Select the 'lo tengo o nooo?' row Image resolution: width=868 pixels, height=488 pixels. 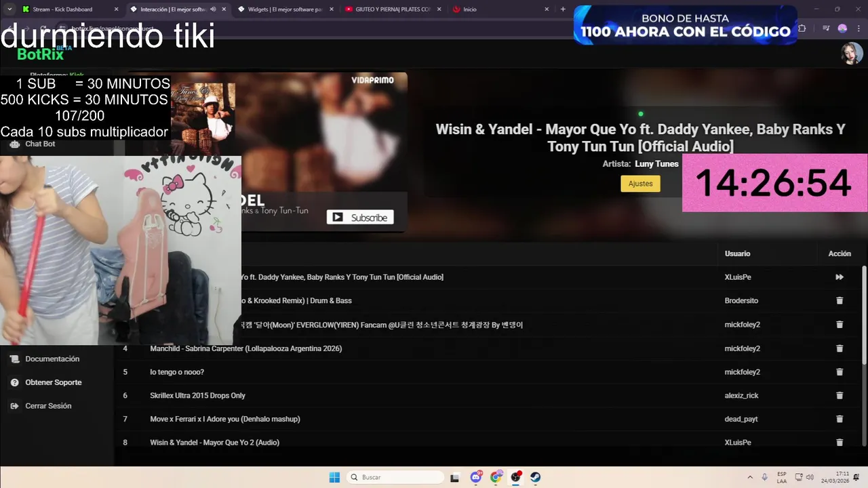click(x=488, y=372)
